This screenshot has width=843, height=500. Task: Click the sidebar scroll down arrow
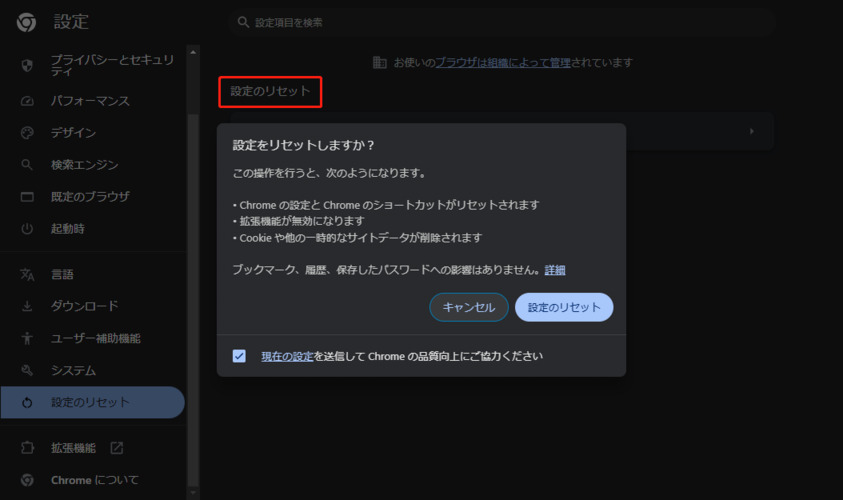(193, 492)
